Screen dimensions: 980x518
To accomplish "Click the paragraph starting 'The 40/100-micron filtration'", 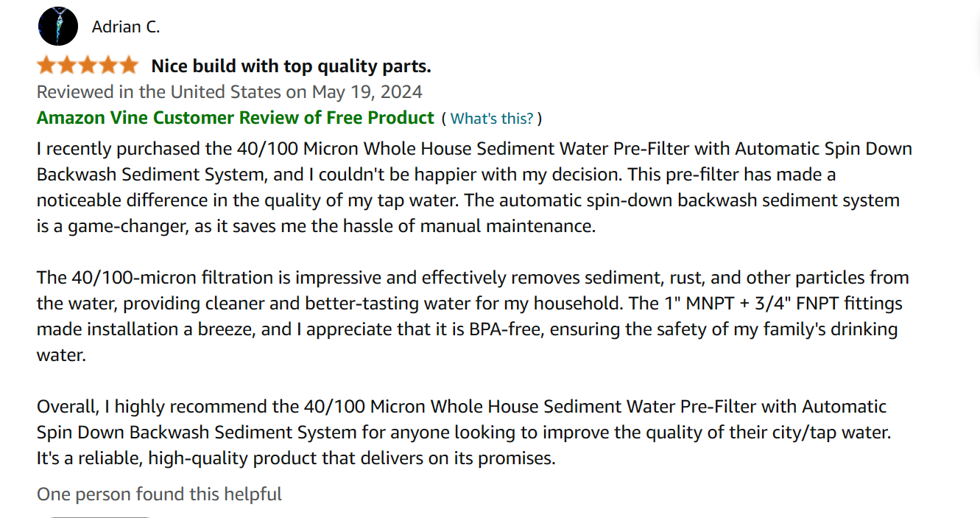I will [x=473, y=316].
